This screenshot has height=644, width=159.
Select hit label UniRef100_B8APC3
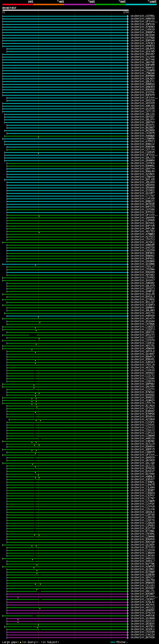click(142, 357)
